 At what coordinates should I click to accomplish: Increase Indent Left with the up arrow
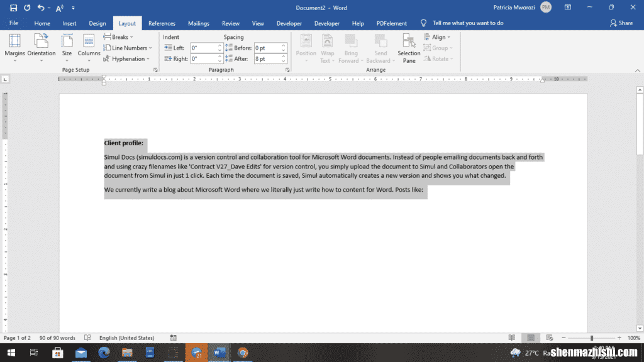point(219,45)
